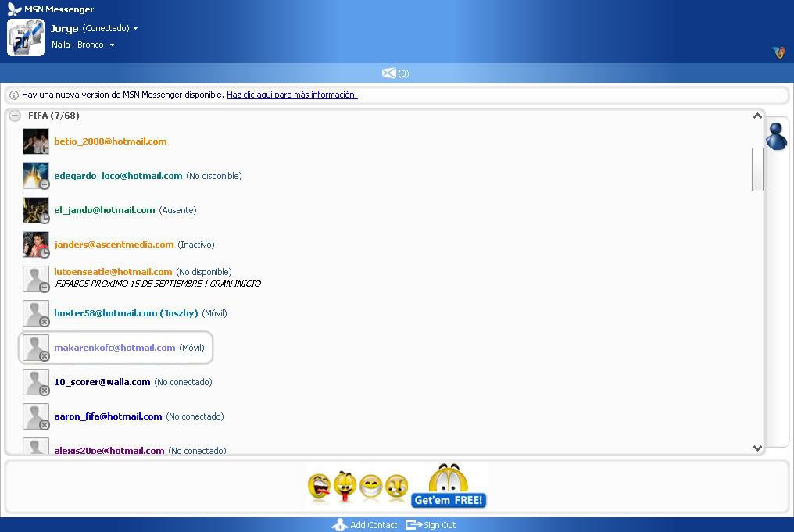Image resolution: width=794 pixels, height=532 pixels.
Task: Click 10_scorer's default avatar icon
Action: [36, 382]
